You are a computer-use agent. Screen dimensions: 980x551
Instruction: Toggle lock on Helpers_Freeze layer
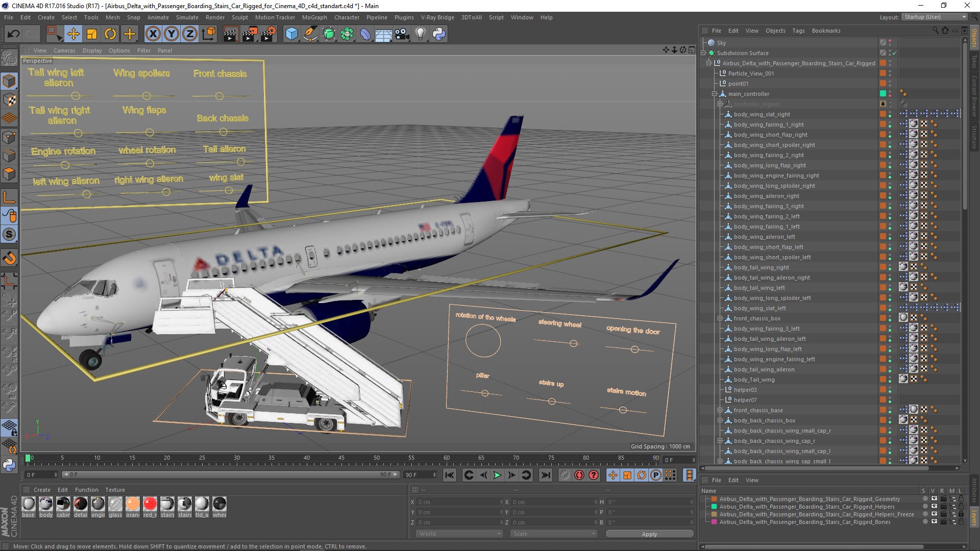tap(961, 514)
